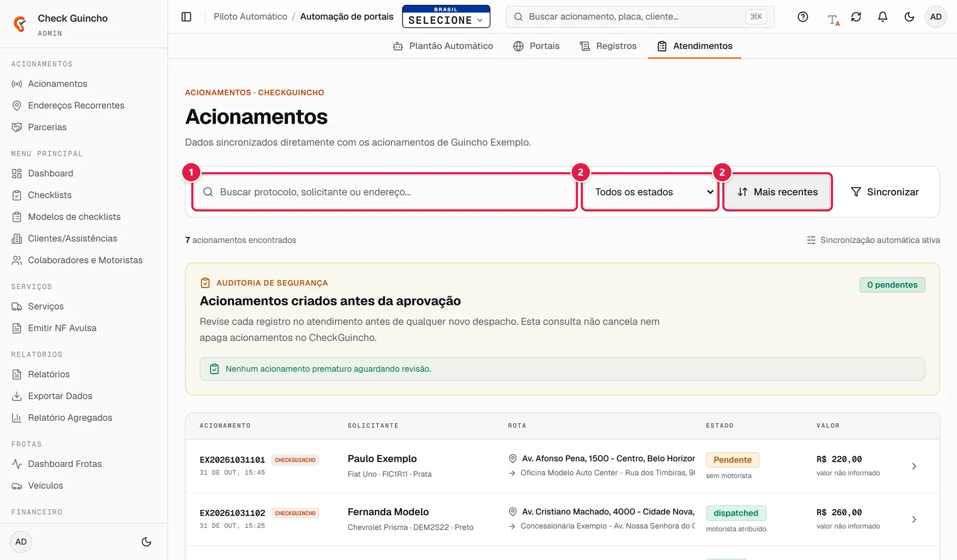
Task: Click Sincronização automática ativa
Action: coord(873,240)
